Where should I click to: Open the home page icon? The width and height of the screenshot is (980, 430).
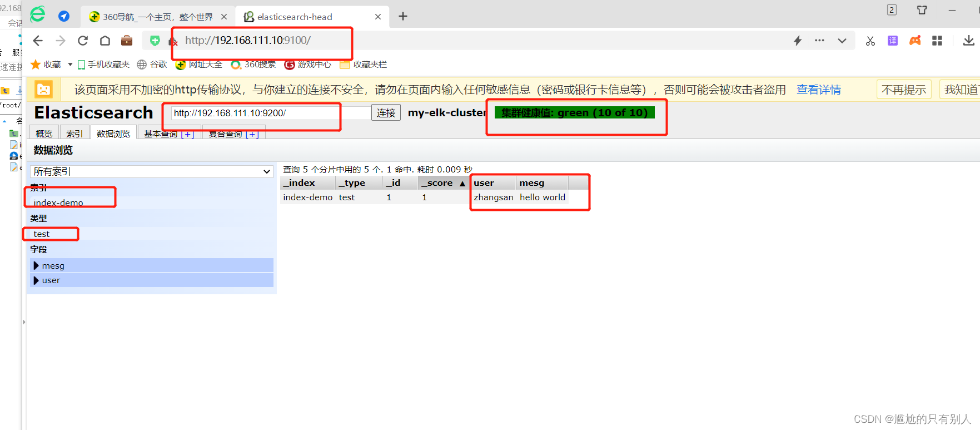105,41
